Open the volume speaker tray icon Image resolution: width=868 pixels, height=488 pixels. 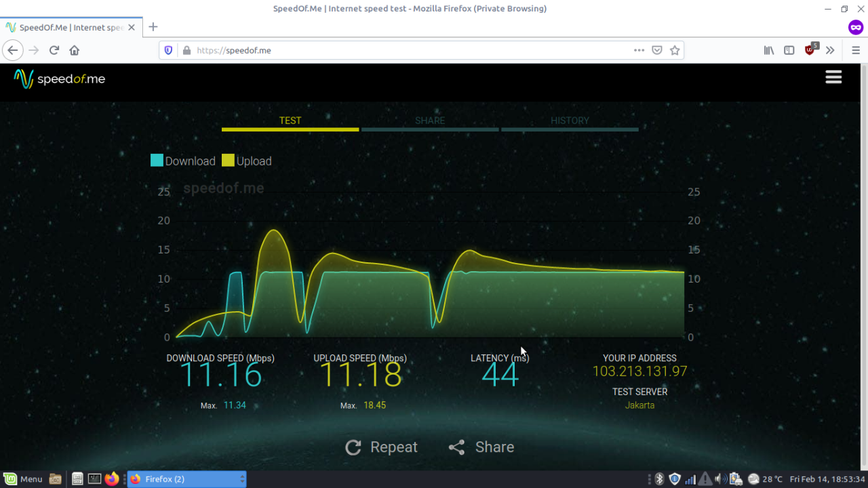point(719,479)
